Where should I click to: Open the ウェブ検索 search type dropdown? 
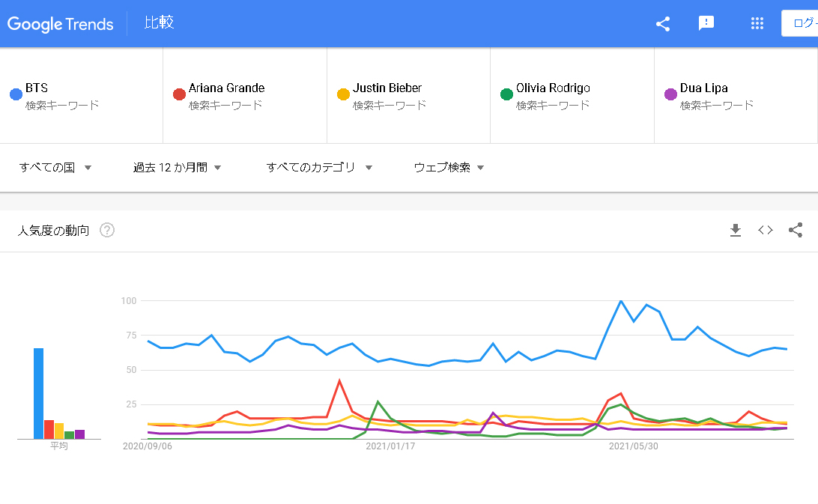pyautogui.click(x=449, y=168)
